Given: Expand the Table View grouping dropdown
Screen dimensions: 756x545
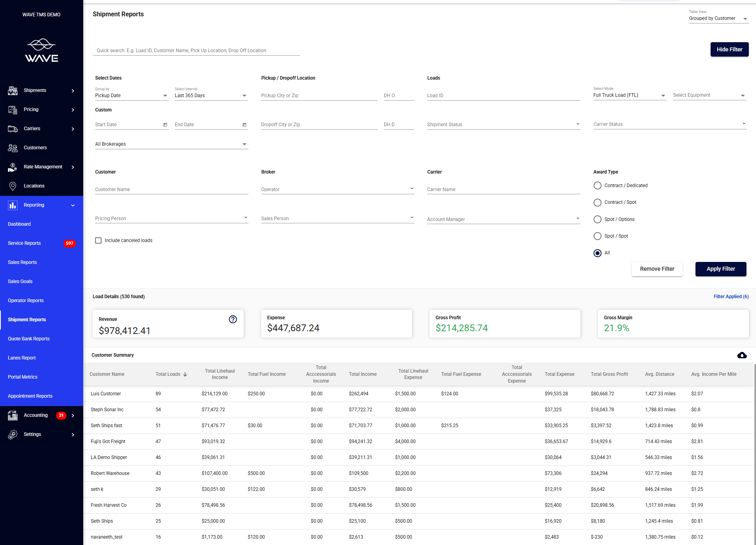Looking at the screenshot, I should click(x=718, y=19).
